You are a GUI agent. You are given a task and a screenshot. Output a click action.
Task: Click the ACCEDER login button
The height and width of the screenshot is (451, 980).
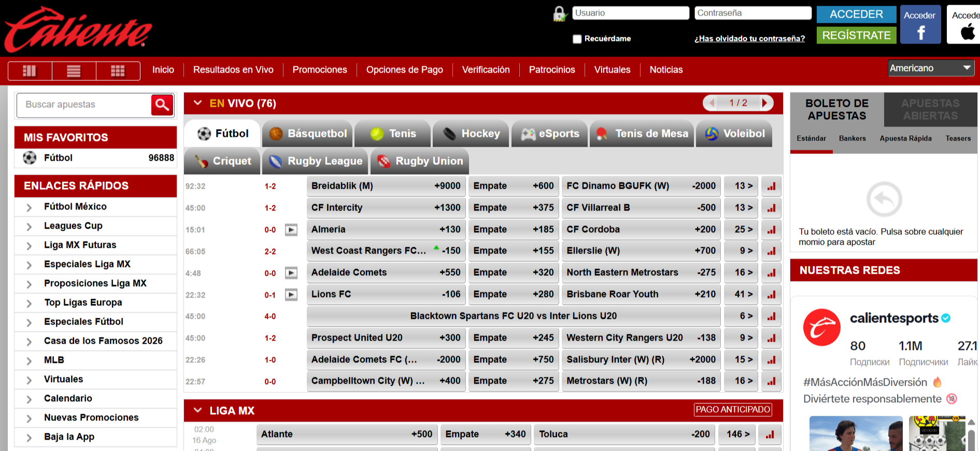tap(856, 15)
